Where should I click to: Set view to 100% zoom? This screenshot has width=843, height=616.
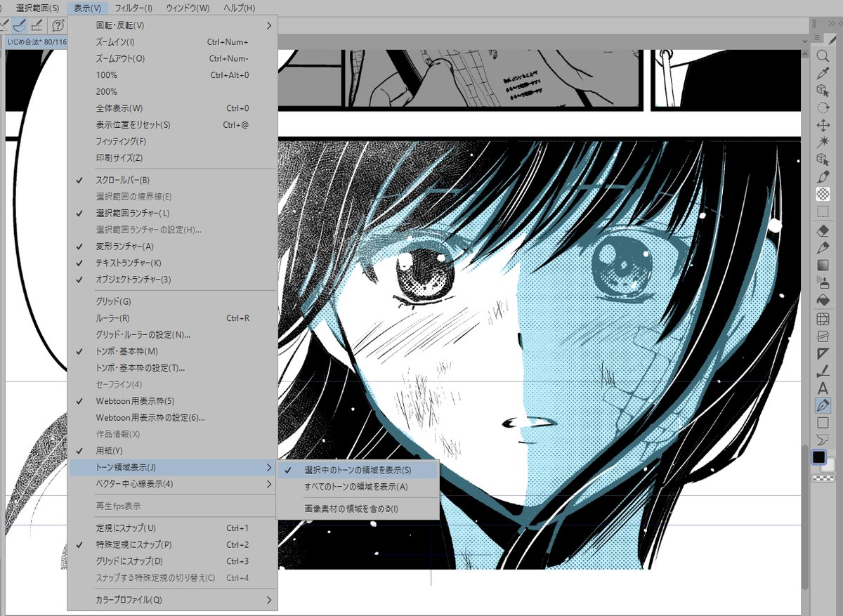173,75
